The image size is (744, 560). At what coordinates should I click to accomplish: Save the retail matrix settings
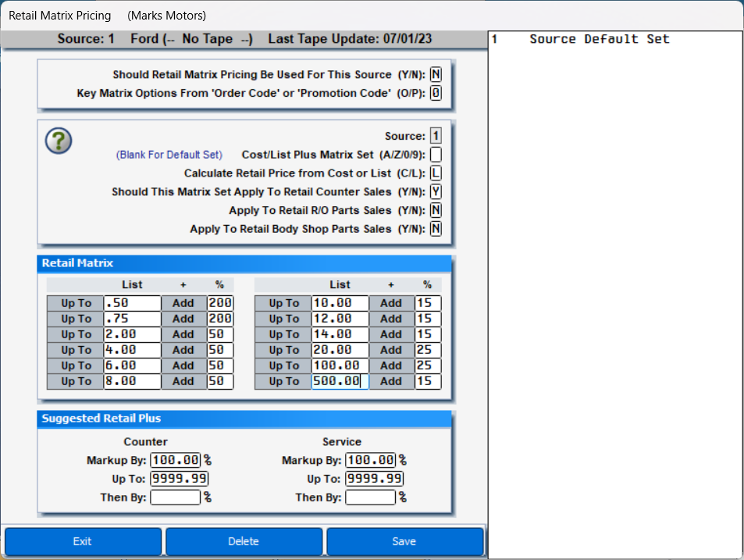(404, 541)
